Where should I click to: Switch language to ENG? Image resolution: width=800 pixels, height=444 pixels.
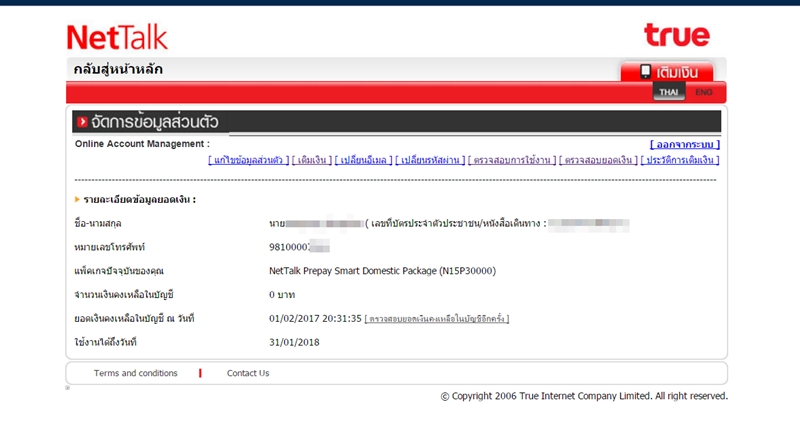(x=704, y=92)
